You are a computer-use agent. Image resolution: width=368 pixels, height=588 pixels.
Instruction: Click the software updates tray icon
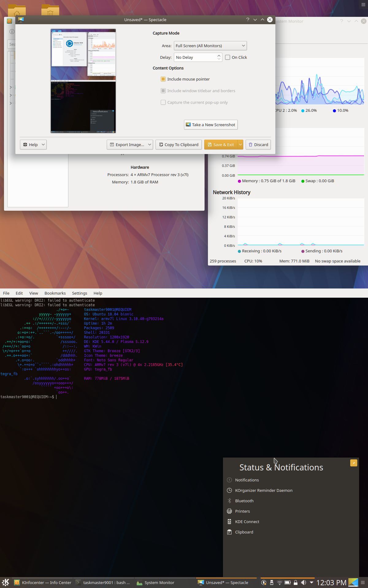click(264, 582)
